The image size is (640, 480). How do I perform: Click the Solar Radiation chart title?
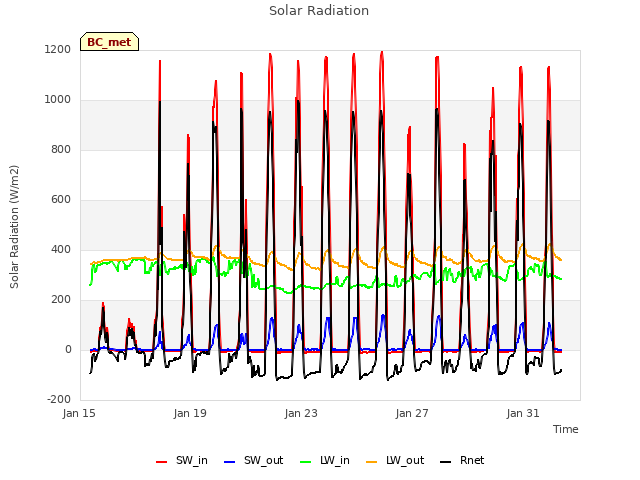click(319, 11)
